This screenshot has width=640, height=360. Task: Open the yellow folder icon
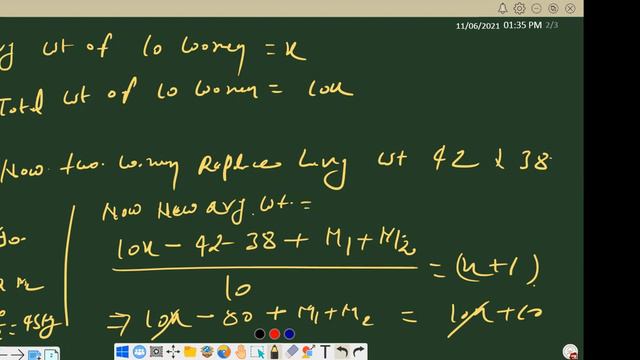(x=190, y=352)
